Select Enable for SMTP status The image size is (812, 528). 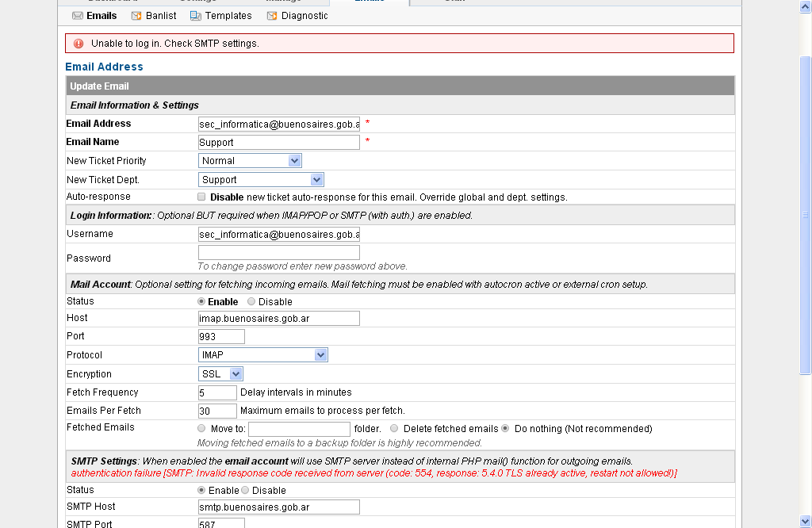[201, 490]
